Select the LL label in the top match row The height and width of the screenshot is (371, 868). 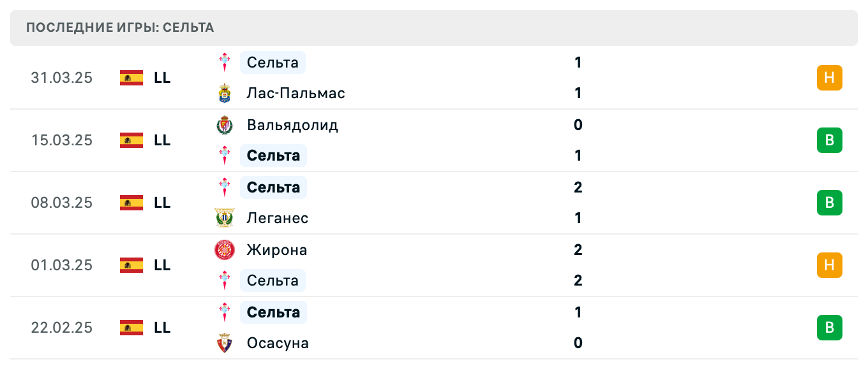click(163, 78)
